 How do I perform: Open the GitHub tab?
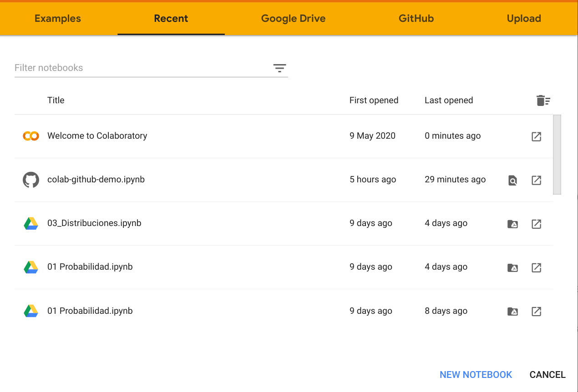click(x=416, y=19)
